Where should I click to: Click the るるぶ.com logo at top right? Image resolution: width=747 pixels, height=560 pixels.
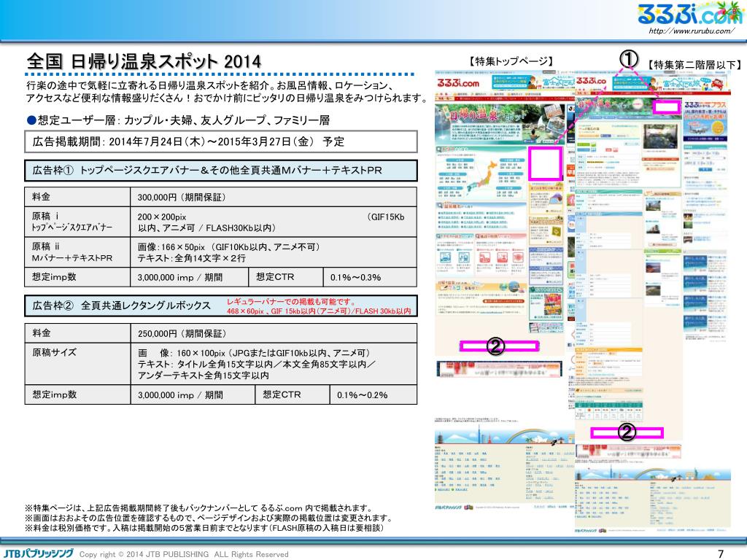[691, 15]
